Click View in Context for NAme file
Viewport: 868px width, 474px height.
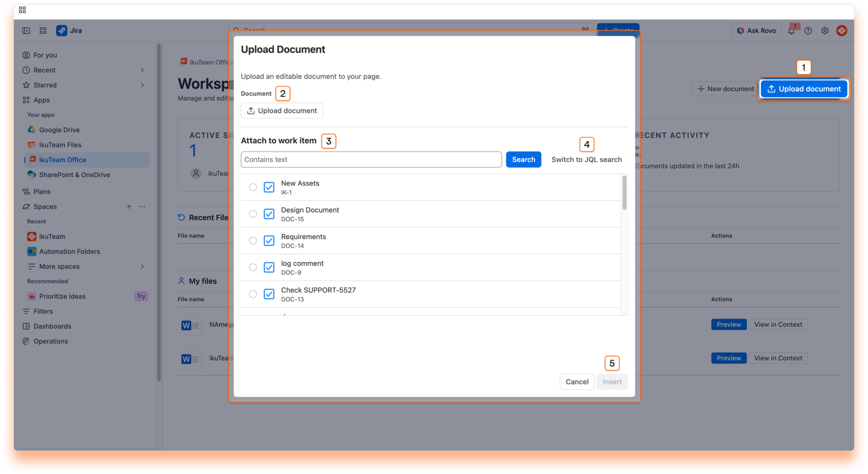pyautogui.click(x=778, y=324)
